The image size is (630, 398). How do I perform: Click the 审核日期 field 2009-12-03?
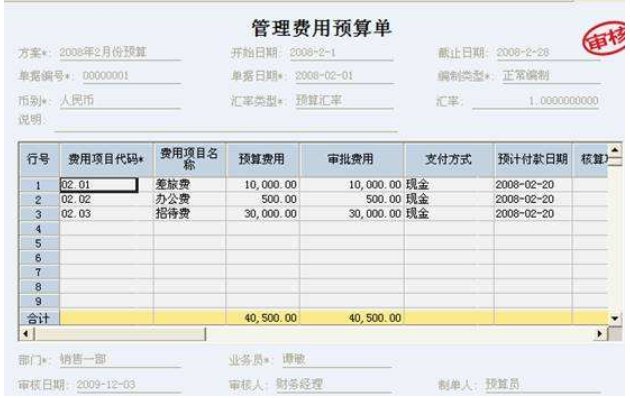click(x=128, y=385)
